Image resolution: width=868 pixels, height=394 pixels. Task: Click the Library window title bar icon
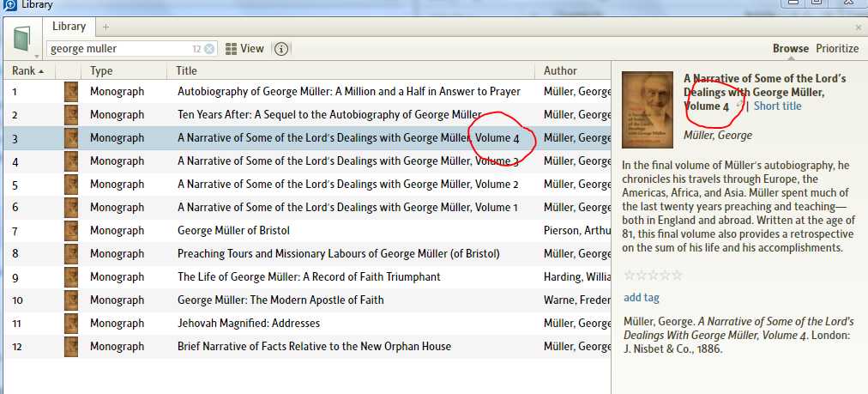[9, 4]
